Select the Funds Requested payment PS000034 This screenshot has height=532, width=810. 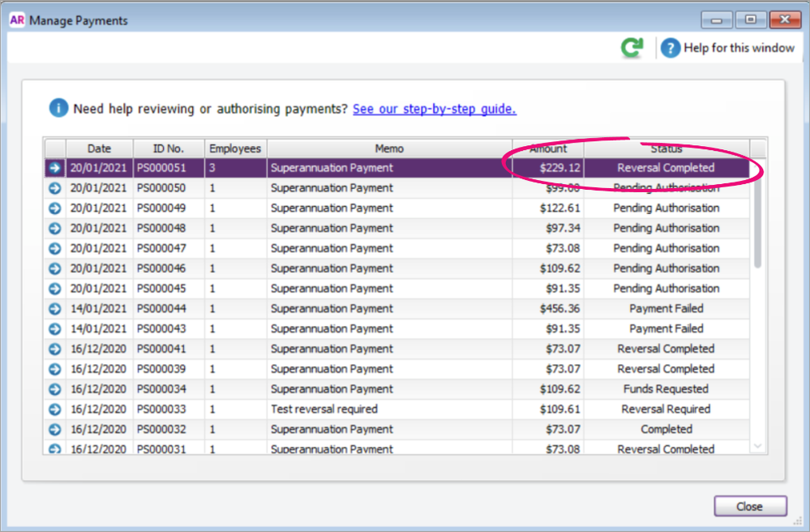(x=389, y=389)
